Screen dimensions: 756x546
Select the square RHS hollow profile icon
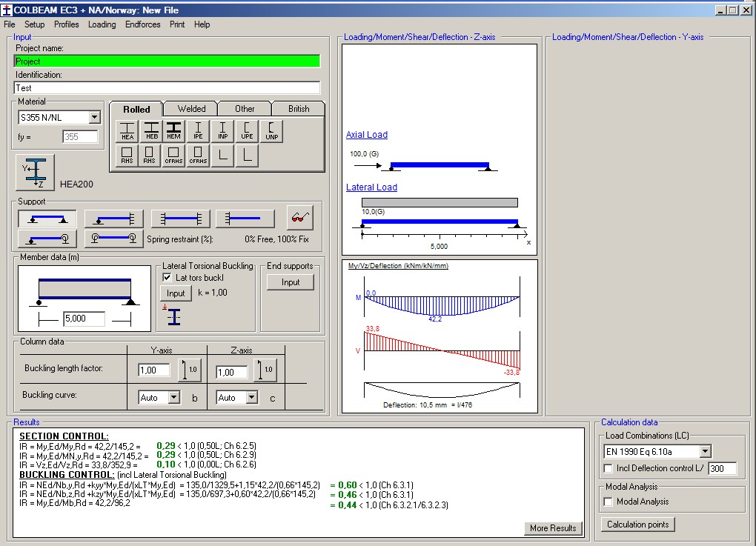(x=127, y=156)
